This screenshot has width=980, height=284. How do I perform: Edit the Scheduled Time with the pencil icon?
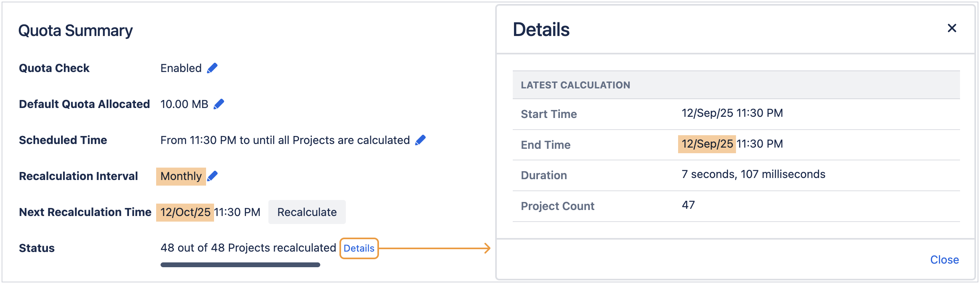tap(420, 140)
